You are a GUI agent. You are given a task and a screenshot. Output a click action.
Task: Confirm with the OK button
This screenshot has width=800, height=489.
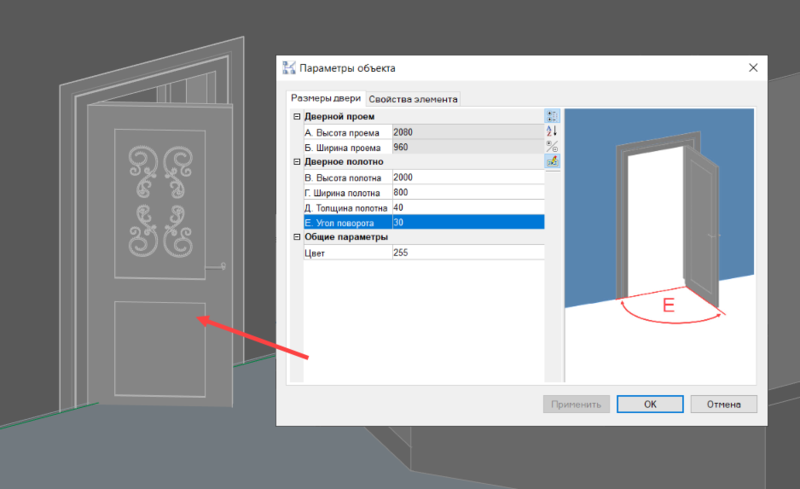tap(650, 404)
